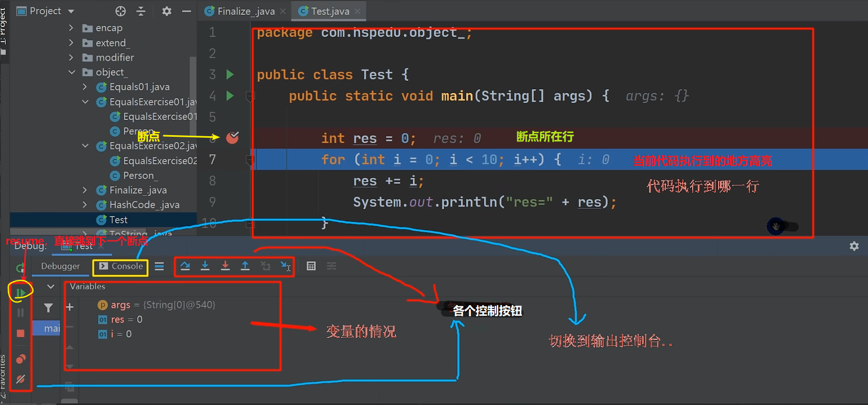Click the red Force Step Into icon
The height and width of the screenshot is (405, 868).
[225, 266]
